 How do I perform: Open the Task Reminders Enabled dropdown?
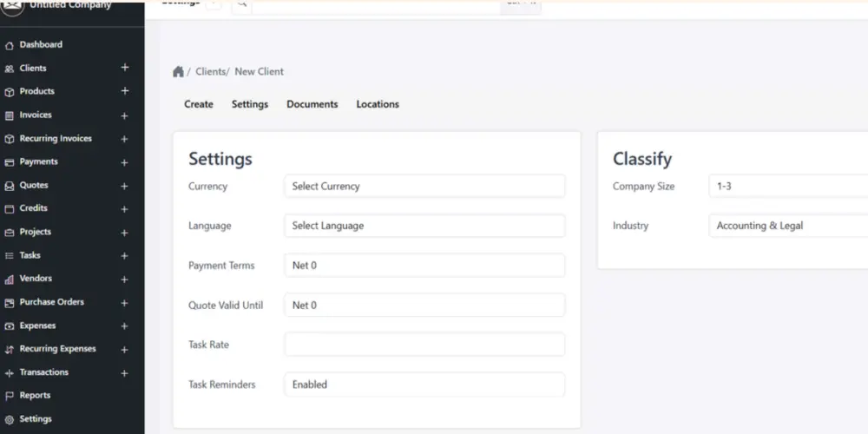pyautogui.click(x=424, y=385)
